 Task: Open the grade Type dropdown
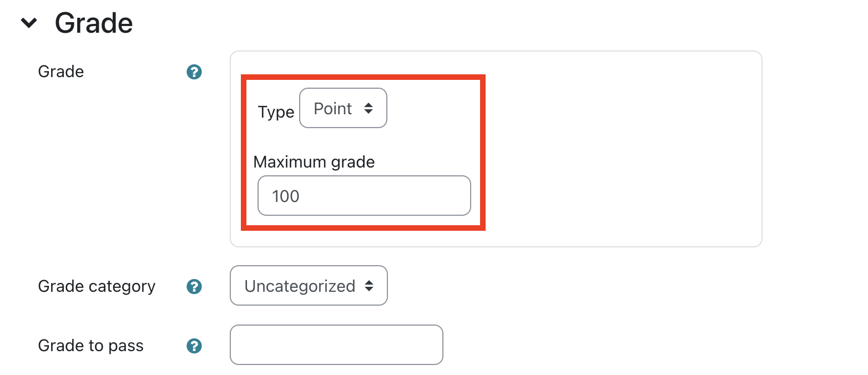pyautogui.click(x=342, y=108)
